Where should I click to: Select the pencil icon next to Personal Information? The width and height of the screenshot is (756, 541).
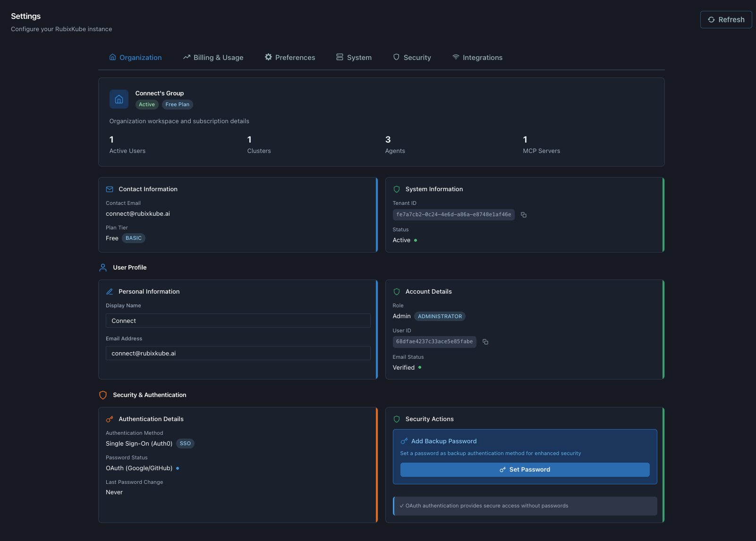tap(110, 291)
